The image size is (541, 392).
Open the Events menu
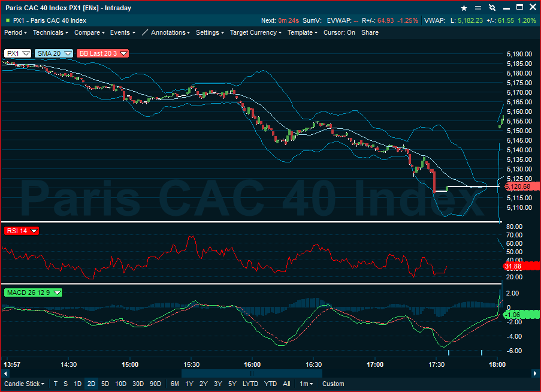click(x=122, y=32)
